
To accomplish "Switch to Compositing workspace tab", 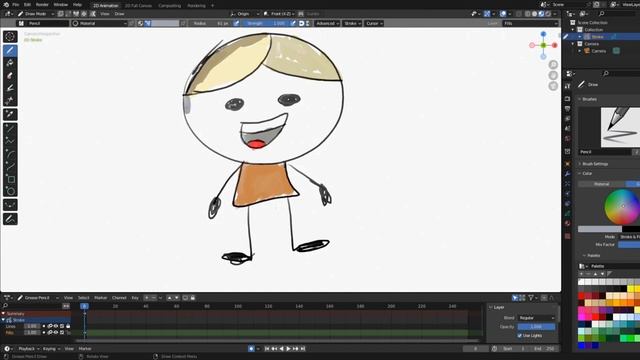I will 169,6.
